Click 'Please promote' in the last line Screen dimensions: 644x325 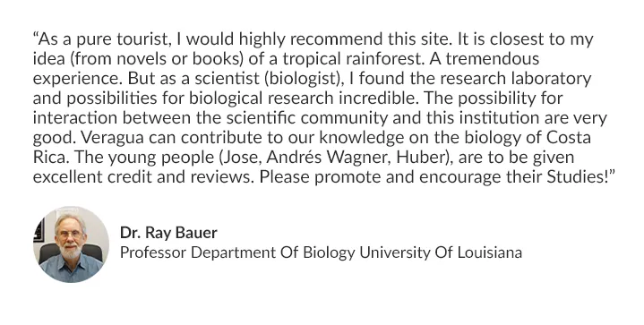coord(298,177)
